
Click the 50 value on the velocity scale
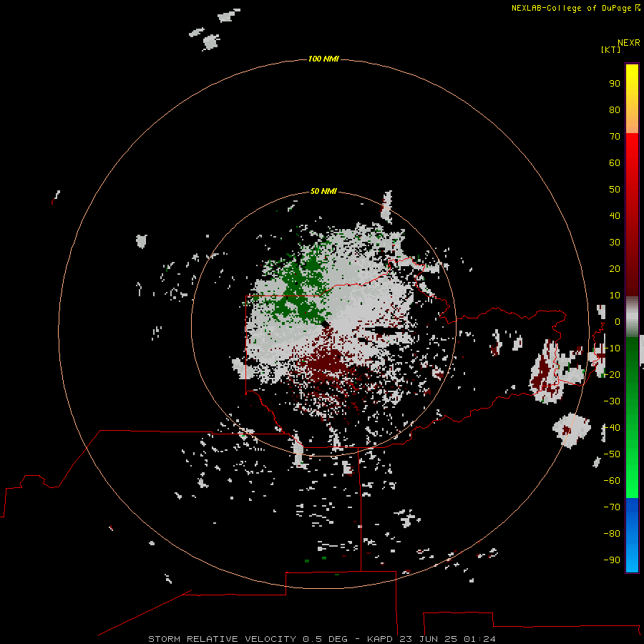[615, 190]
